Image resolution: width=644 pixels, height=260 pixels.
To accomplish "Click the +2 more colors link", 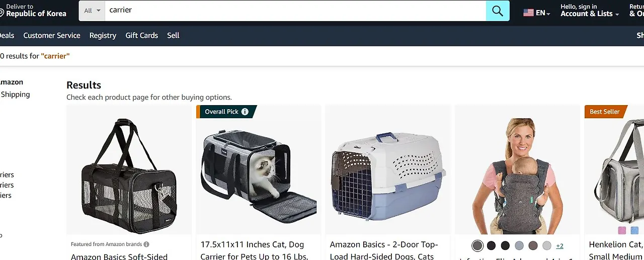I will [x=559, y=246].
